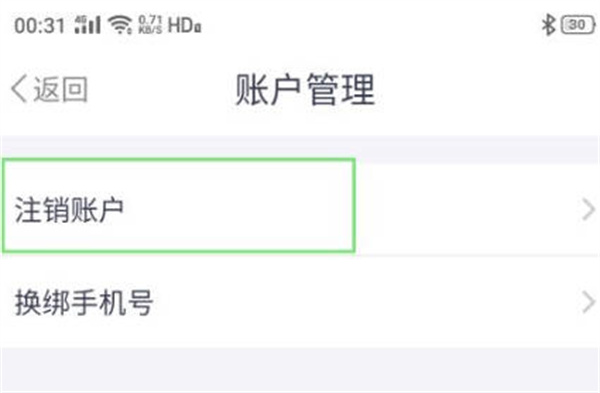
Task: Tap the 0.71 KB/s network speed indicator
Action: (150, 25)
